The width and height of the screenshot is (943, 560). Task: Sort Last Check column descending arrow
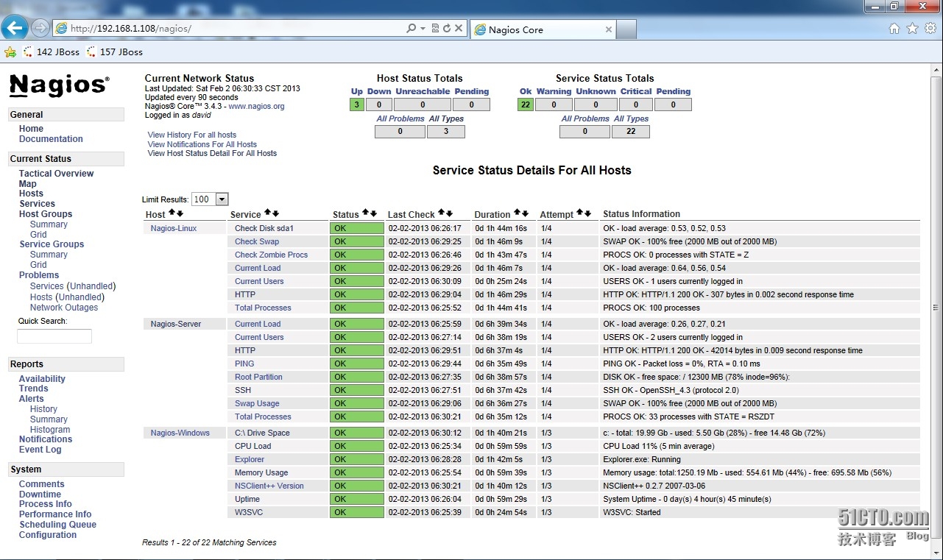coord(449,213)
